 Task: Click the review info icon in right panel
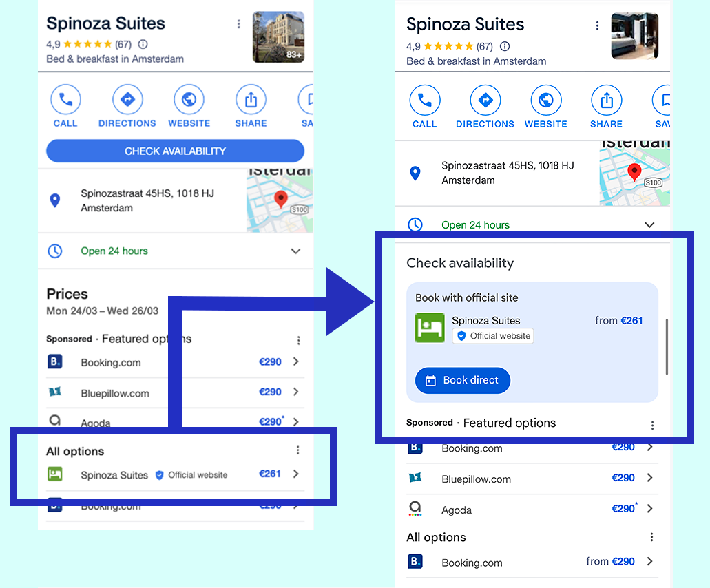coord(505,47)
